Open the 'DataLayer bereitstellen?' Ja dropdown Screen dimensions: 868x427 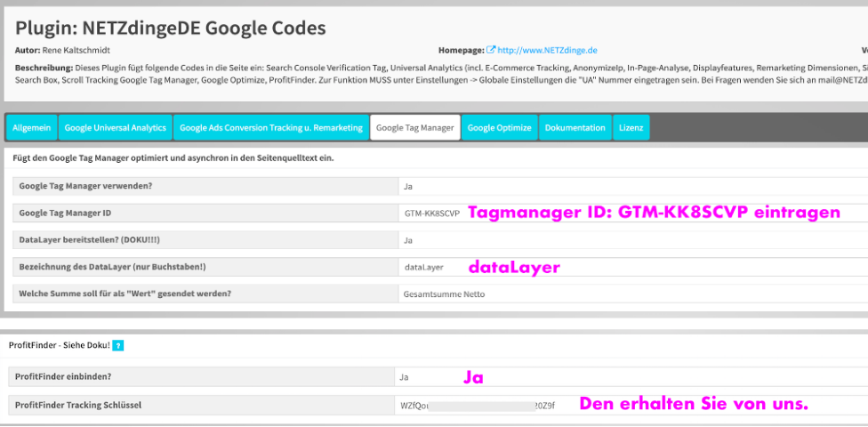point(632,240)
